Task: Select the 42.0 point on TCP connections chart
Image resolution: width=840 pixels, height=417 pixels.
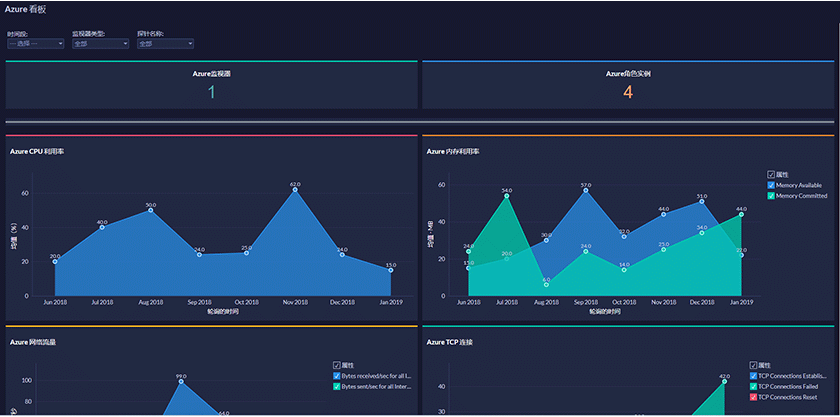Action: (x=724, y=382)
